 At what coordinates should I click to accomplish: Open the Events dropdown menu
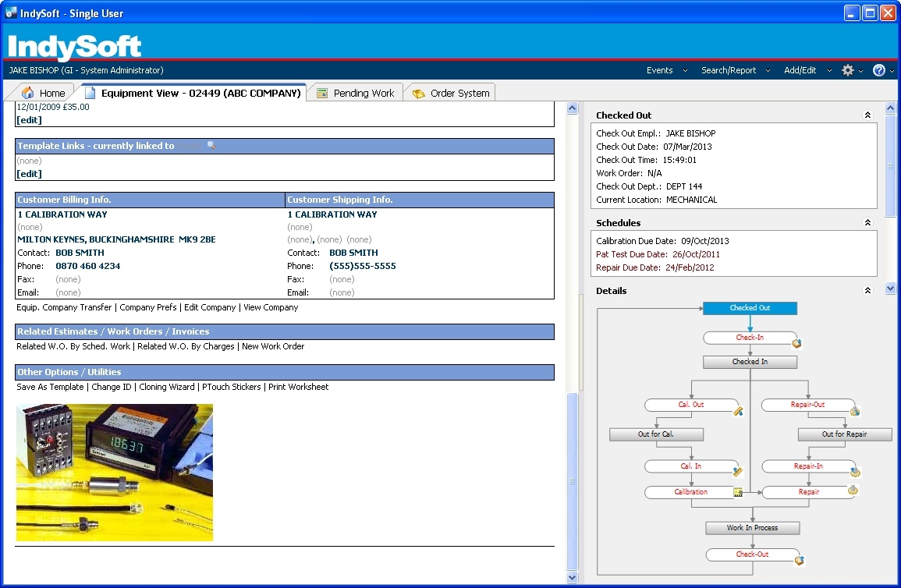(x=661, y=70)
